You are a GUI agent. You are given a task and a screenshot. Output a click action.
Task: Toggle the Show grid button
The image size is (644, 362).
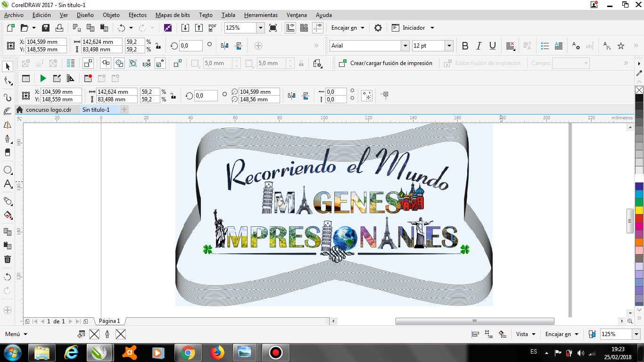click(304, 28)
